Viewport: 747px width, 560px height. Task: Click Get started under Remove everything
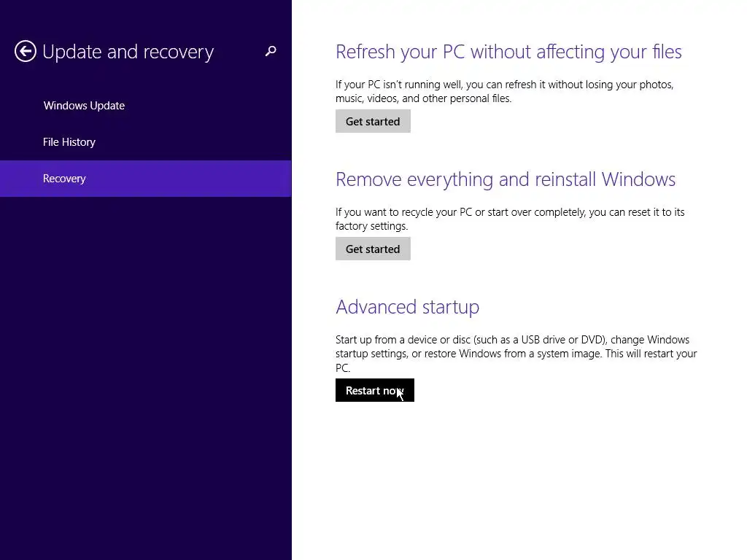coord(373,249)
